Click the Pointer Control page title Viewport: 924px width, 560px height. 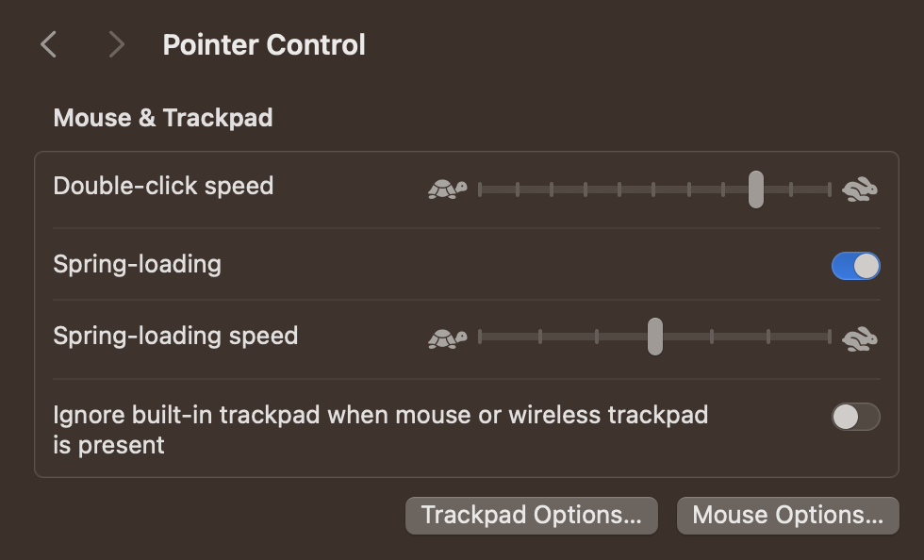[x=264, y=45]
